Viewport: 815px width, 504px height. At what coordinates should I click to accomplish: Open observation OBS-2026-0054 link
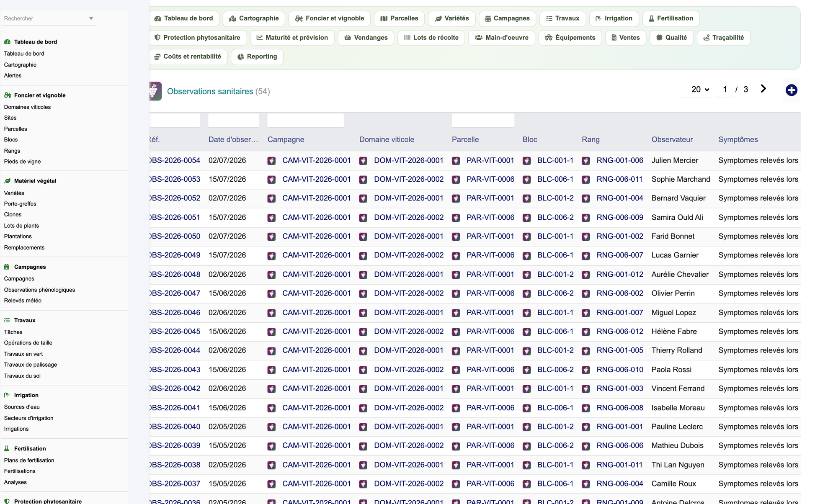[175, 160]
